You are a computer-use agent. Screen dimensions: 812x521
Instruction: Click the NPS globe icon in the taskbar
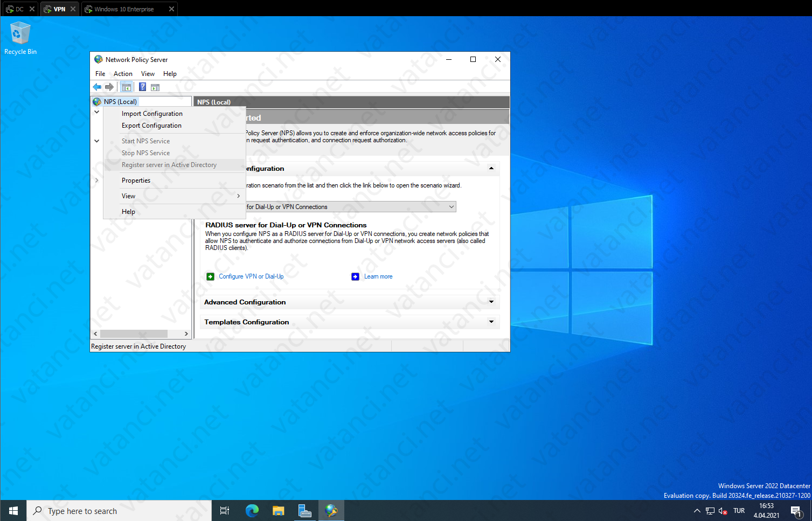coord(331,510)
